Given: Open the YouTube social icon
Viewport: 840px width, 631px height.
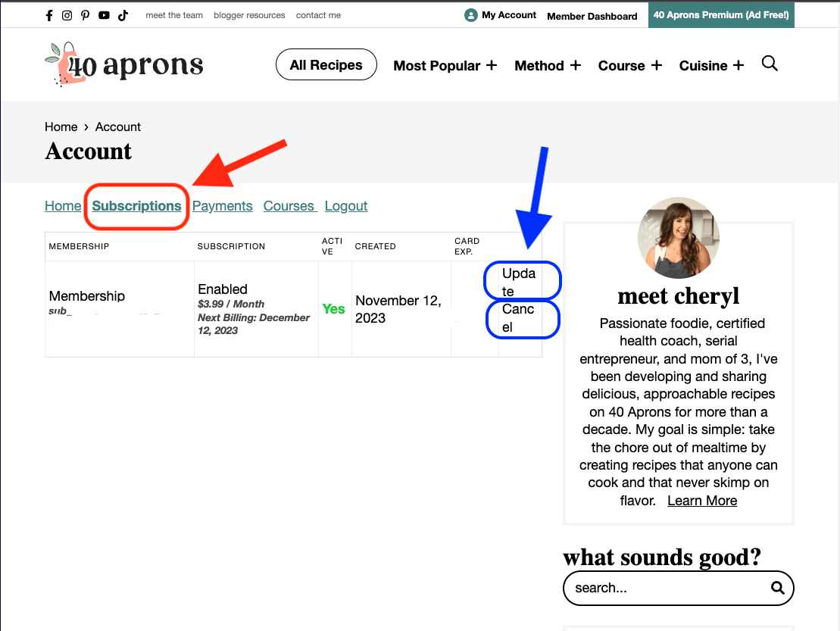Looking at the screenshot, I should tap(104, 16).
